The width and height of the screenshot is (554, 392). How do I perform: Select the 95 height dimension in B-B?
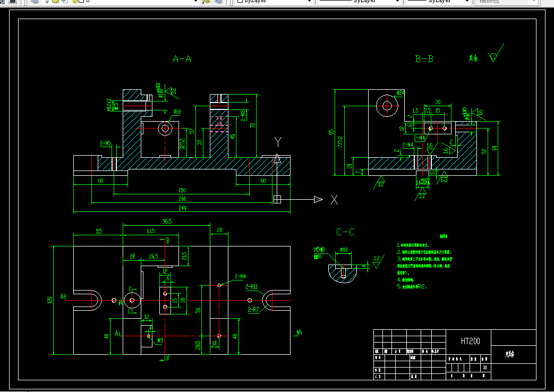click(331, 132)
